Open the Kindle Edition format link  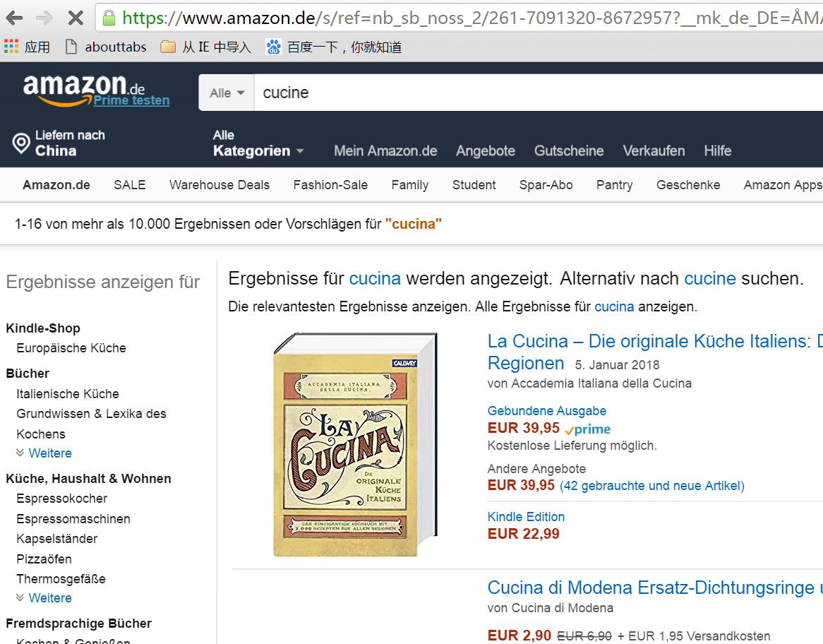[526, 517]
